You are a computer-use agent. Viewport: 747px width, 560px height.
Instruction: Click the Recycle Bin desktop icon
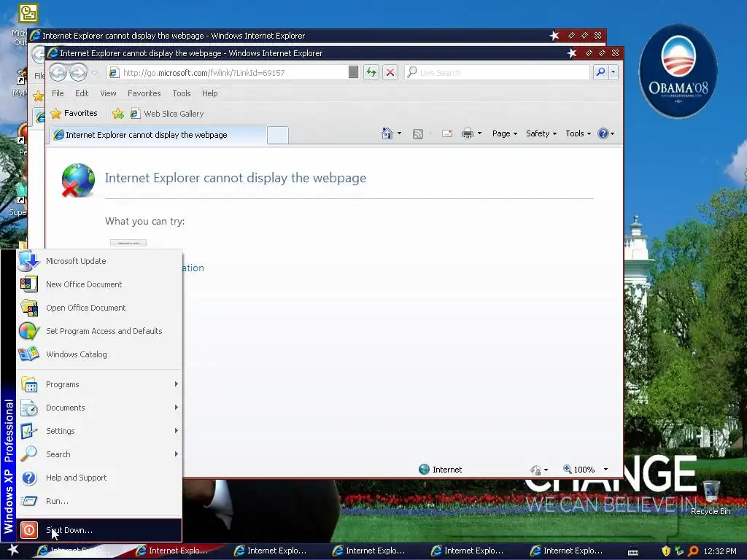[x=711, y=497]
